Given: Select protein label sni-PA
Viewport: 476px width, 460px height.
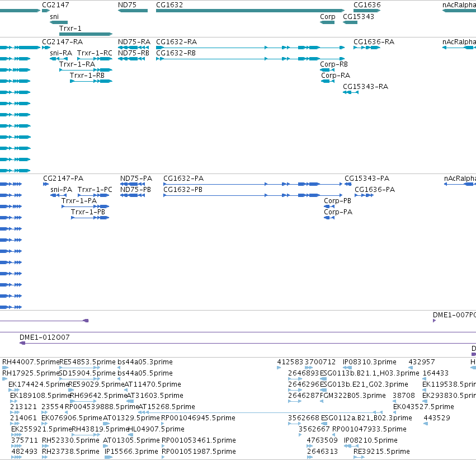Looking at the screenshot, I should [62, 190].
